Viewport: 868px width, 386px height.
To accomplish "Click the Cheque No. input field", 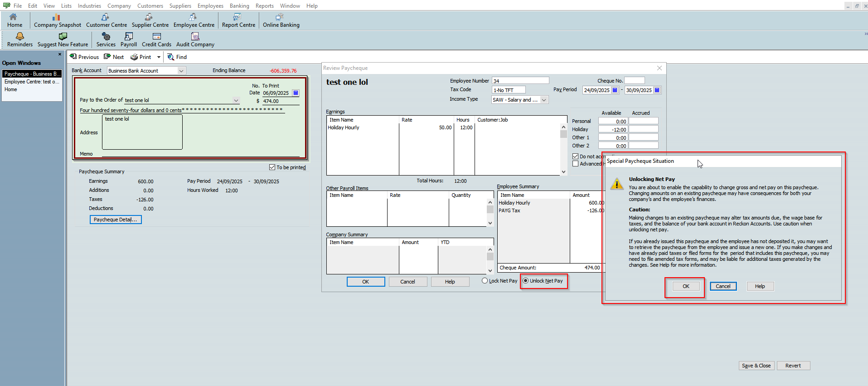I will point(635,81).
